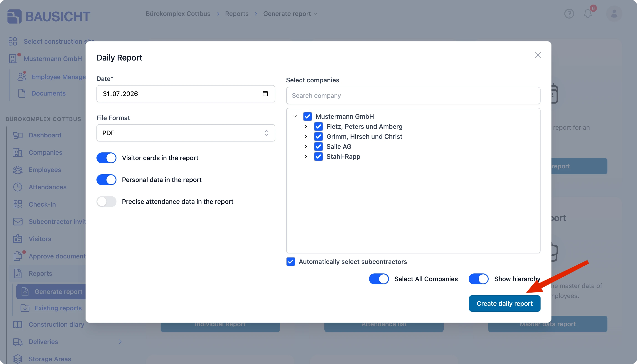Toggle Personal data in the report switch
Screen dimensions: 637x364
[x=106, y=180]
